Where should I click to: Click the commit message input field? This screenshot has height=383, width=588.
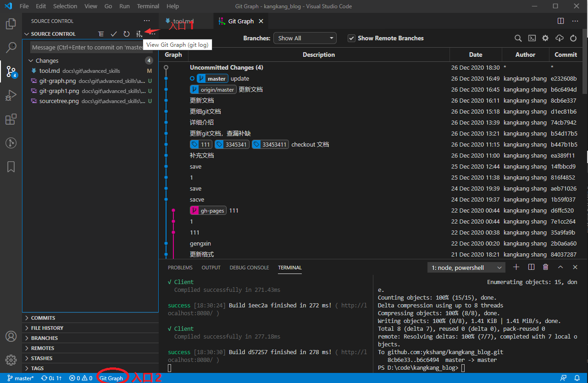pos(92,47)
